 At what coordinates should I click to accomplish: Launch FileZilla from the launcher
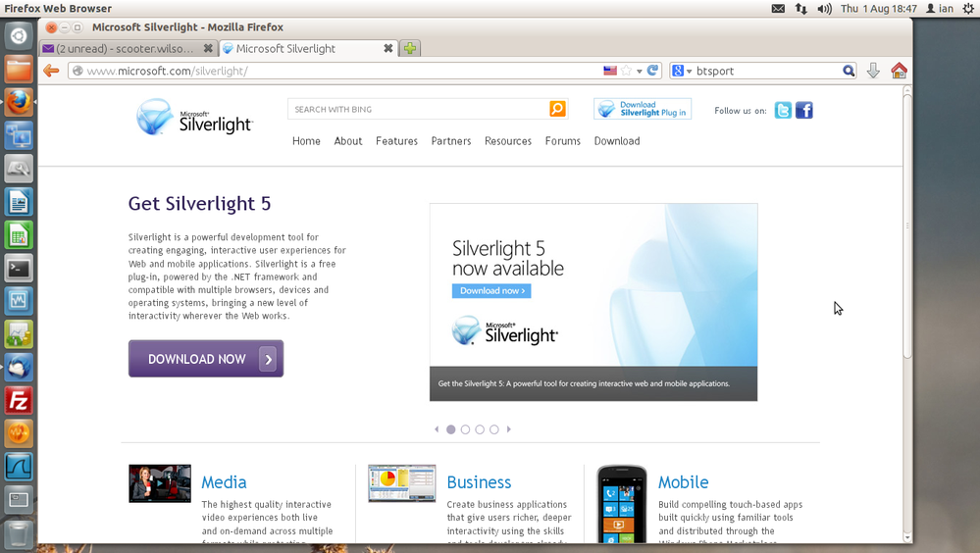(x=19, y=401)
